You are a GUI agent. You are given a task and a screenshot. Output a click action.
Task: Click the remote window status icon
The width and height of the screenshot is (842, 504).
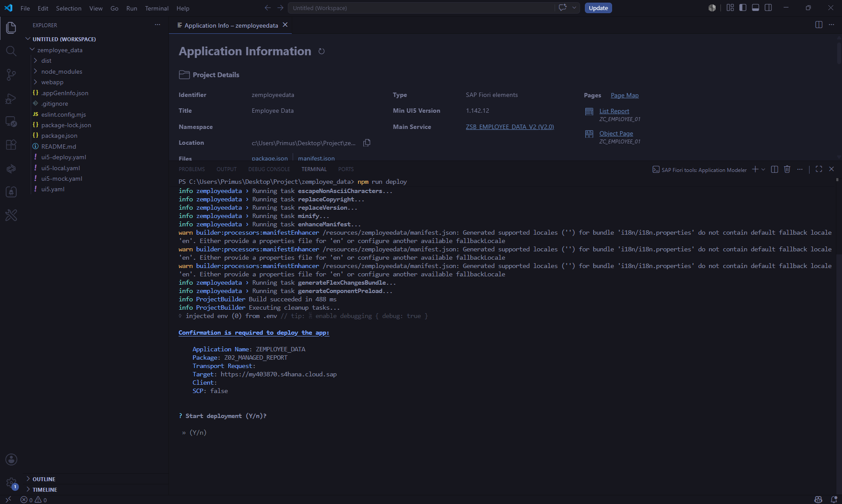8,500
